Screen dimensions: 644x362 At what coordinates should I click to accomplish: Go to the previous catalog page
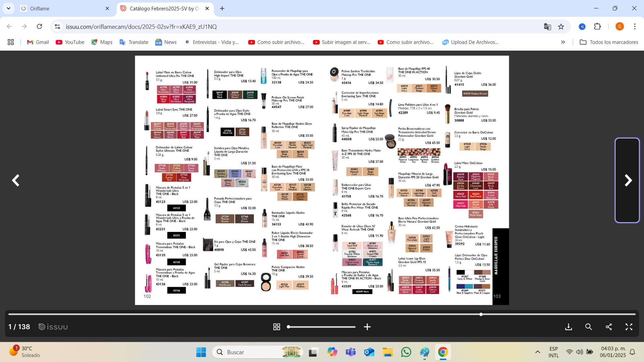16,180
